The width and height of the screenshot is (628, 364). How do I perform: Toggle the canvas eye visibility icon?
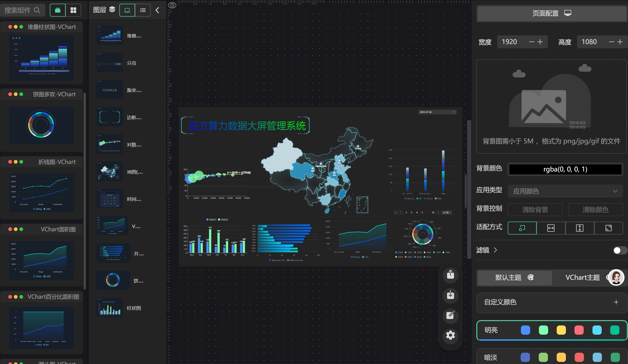[x=172, y=5]
